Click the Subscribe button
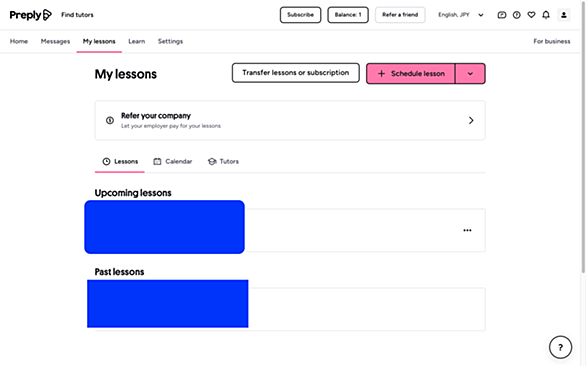The height and width of the screenshot is (366, 586). point(300,15)
